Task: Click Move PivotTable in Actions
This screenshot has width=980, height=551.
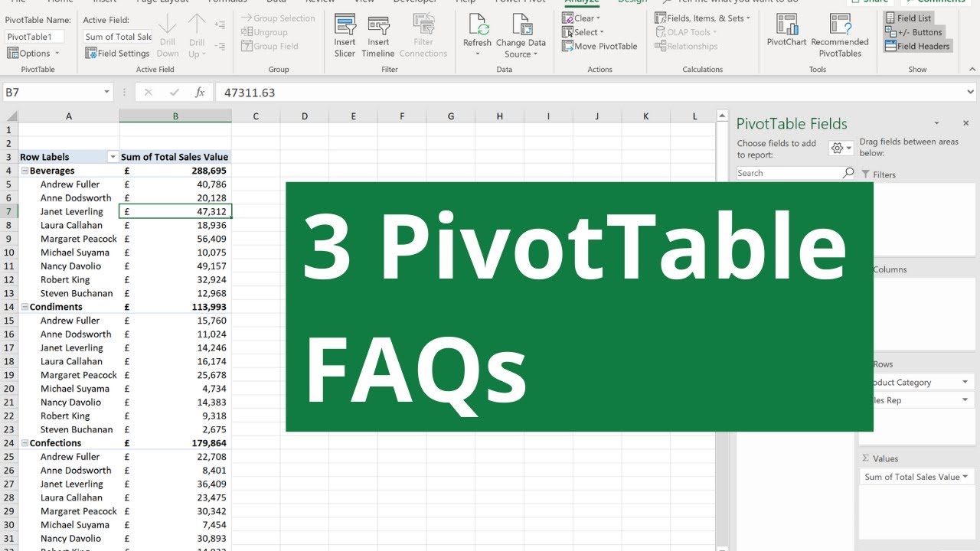Action: click(599, 46)
